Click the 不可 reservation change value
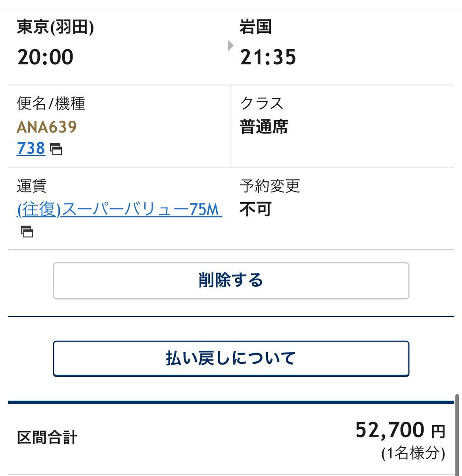 pyautogui.click(x=255, y=209)
